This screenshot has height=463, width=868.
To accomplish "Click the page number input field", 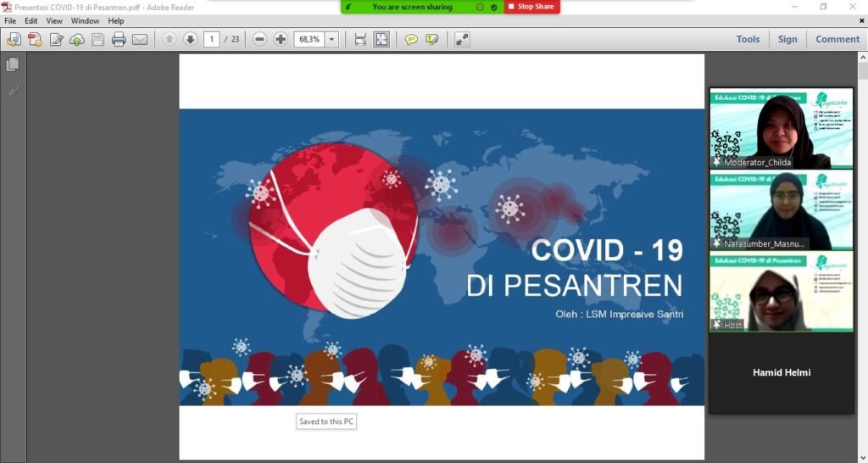I will coord(212,39).
